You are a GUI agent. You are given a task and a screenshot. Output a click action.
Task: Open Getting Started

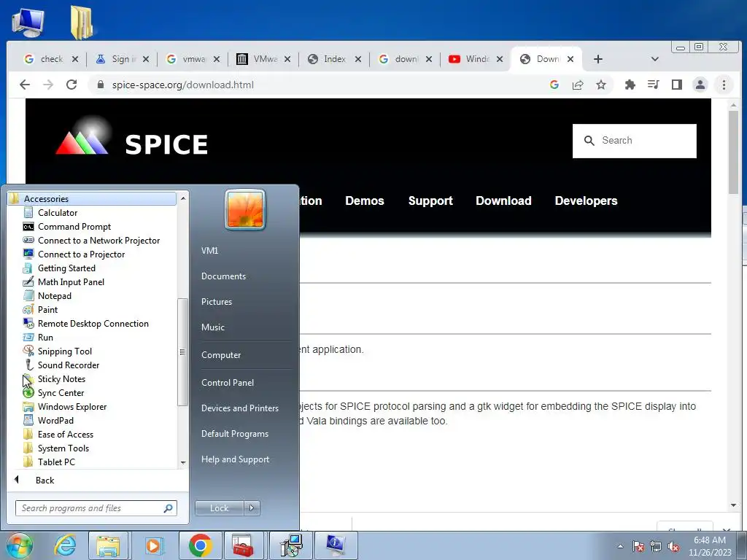tap(66, 268)
